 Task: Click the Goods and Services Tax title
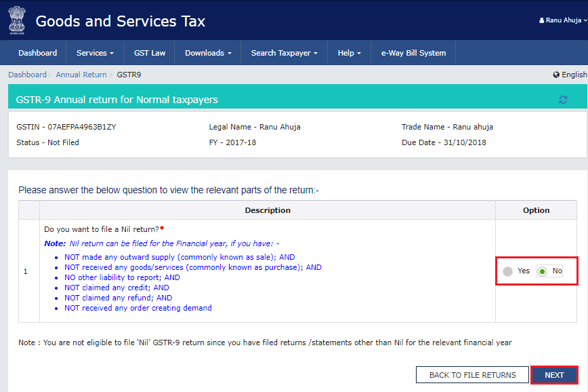pyautogui.click(x=121, y=21)
